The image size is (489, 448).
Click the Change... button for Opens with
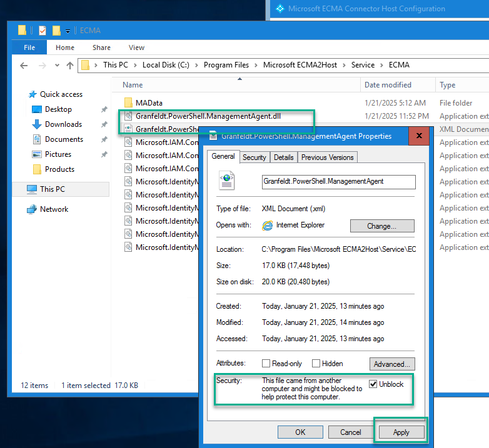381,226
